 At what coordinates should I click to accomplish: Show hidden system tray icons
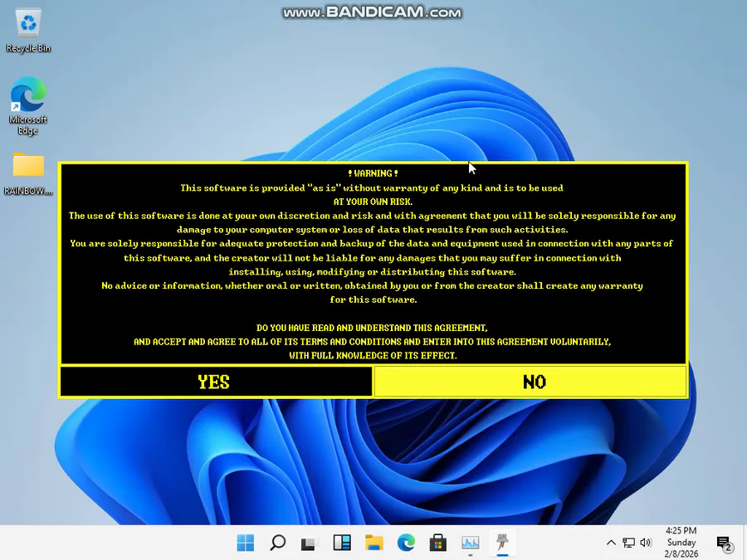tap(611, 543)
